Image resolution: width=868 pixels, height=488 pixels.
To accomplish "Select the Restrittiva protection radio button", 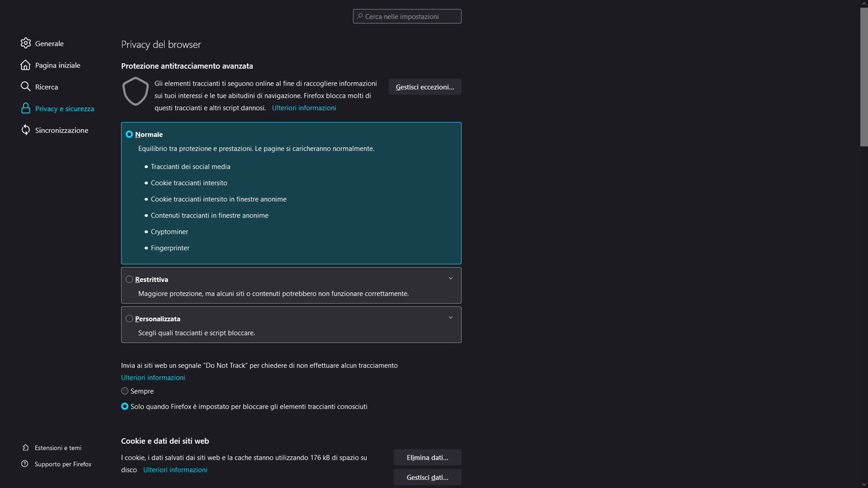I will coord(130,279).
